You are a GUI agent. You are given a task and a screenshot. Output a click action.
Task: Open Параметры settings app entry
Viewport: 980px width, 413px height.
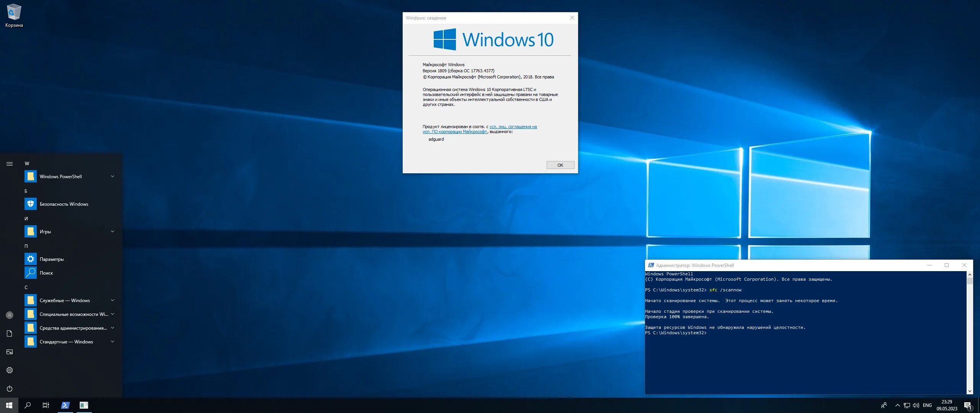(x=70, y=259)
